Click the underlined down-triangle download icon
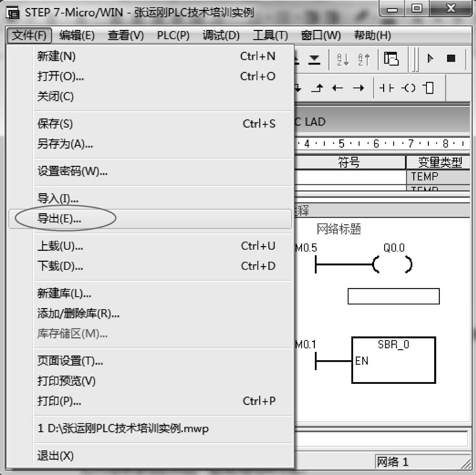The height and width of the screenshot is (475, 476). (x=315, y=59)
